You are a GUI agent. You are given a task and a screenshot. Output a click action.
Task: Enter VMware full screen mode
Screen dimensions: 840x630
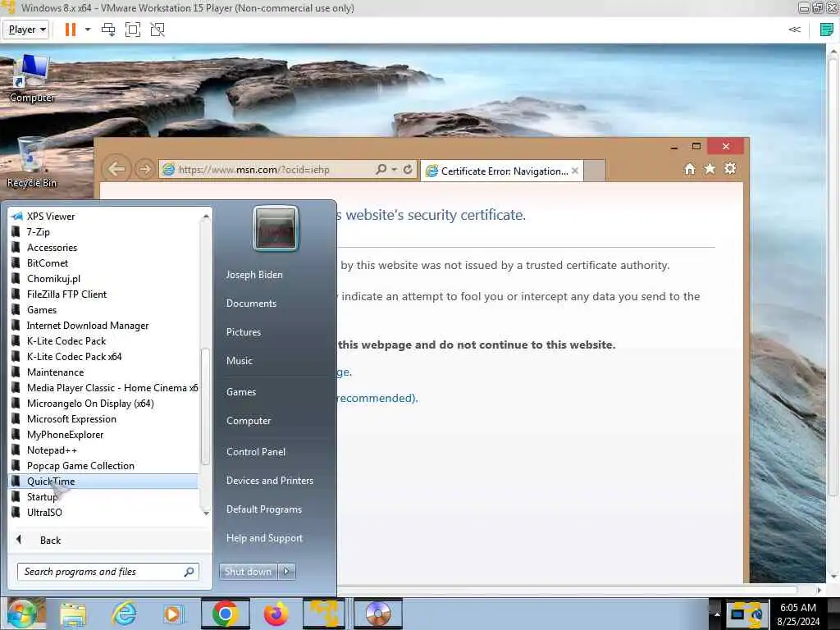[x=133, y=30]
